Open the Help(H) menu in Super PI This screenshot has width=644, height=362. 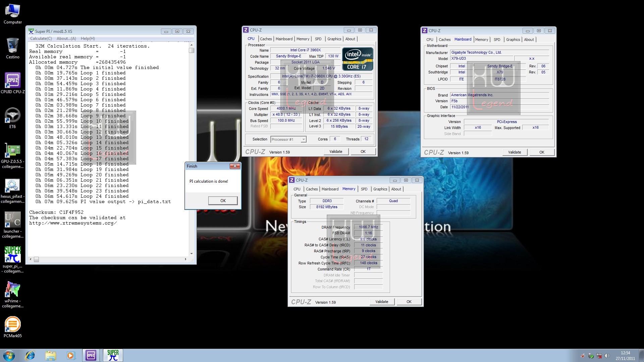88,39
